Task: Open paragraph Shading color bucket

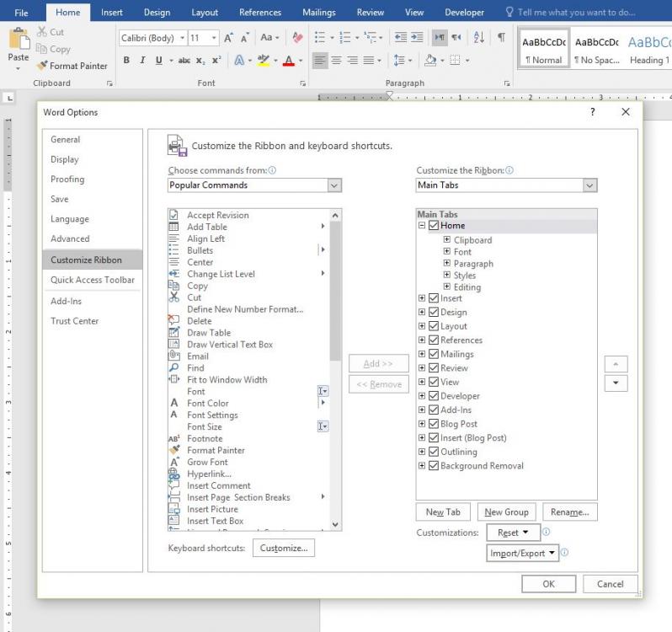Action: click(430, 61)
